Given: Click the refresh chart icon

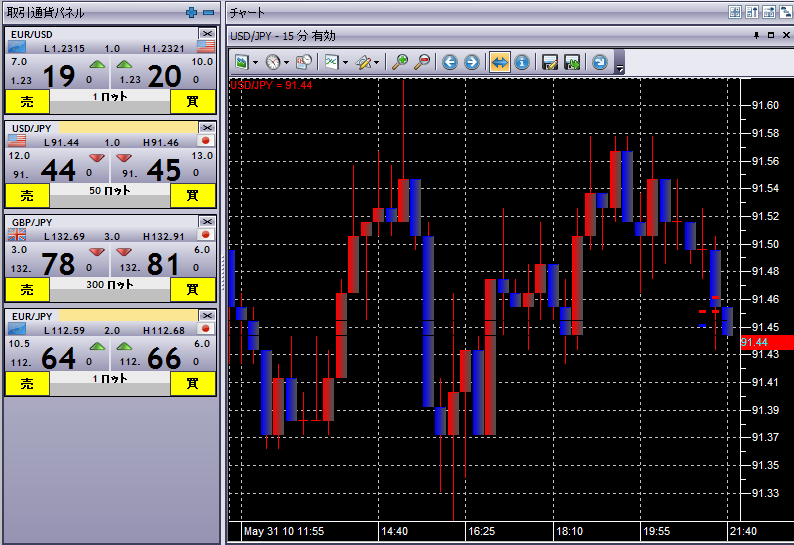Looking at the screenshot, I should (x=599, y=62).
